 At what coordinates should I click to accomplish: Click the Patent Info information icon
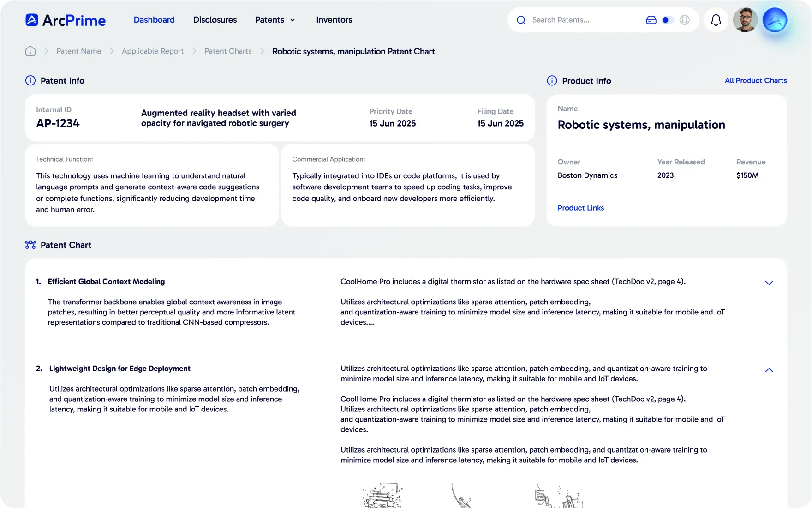(30, 81)
